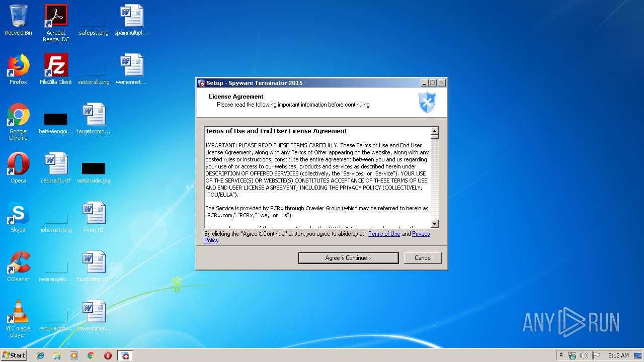Screen dimensions: 644x362
Task: Open the Terms of Use link
Action: tap(384, 234)
